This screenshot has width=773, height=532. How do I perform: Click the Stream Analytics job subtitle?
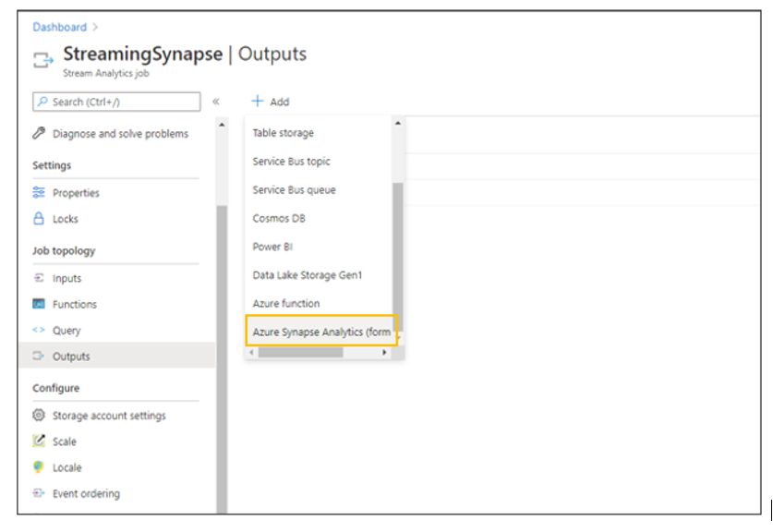tap(106, 74)
